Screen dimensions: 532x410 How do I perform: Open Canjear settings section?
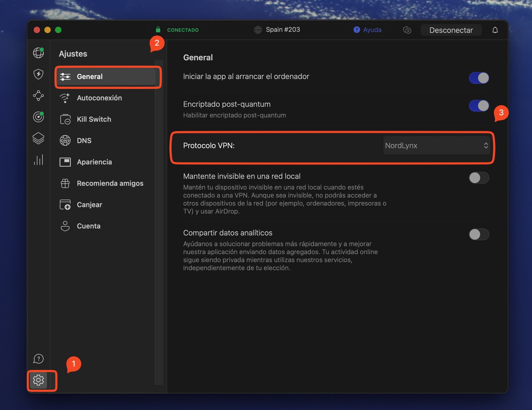(106, 205)
